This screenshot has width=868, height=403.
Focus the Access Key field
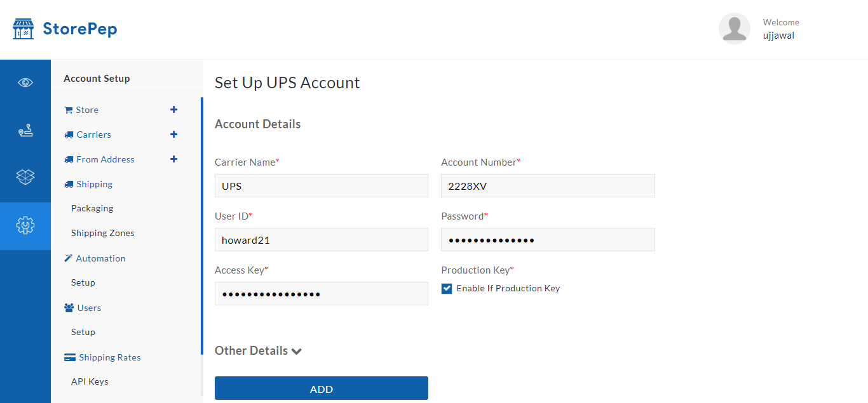tap(322, 294)
